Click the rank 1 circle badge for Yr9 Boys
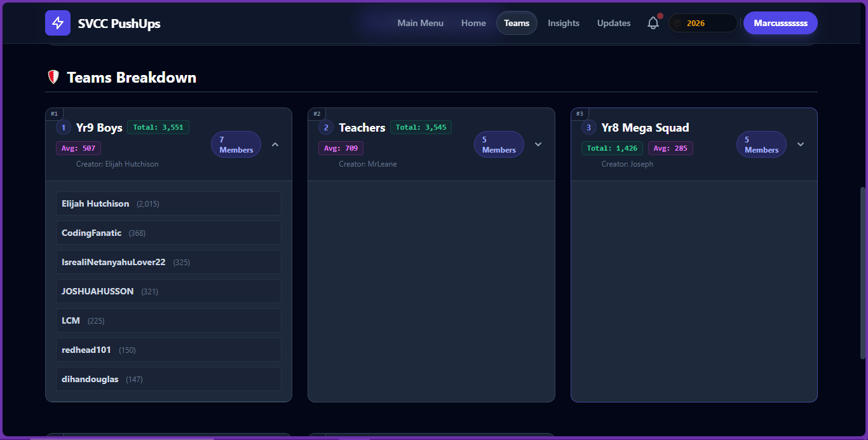Image resolution: width=868 pixels, height=440 pixels. pos(64,128)
